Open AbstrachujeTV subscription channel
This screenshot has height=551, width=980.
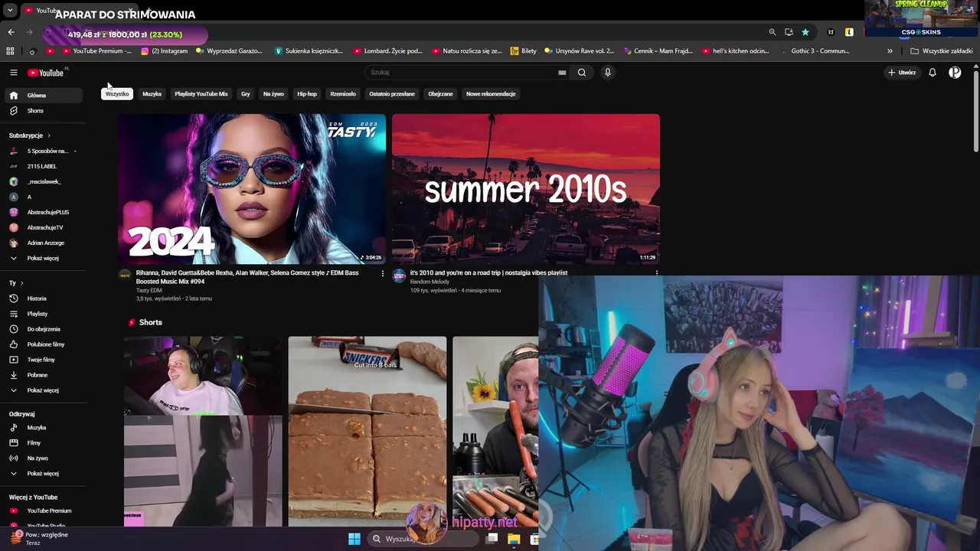pos(43,227)
